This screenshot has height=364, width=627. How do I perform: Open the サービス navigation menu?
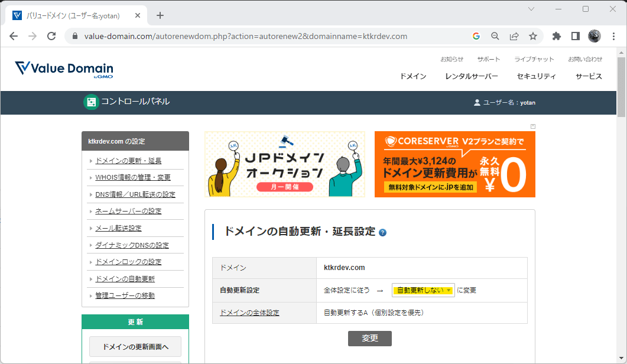coord(589,76)
